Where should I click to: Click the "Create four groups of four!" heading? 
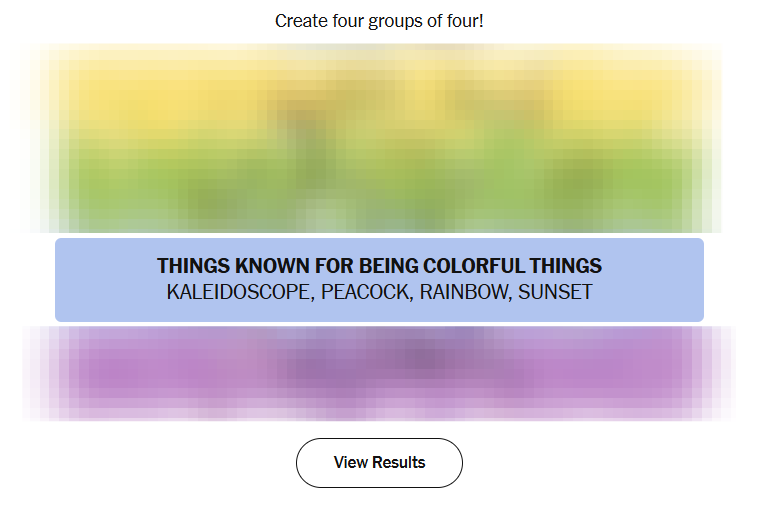coord(379,20)
